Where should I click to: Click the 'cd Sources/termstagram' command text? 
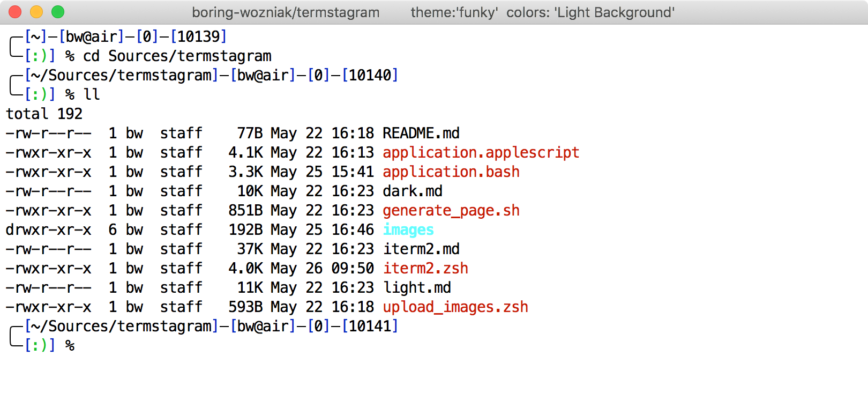[x=177, y=56]
